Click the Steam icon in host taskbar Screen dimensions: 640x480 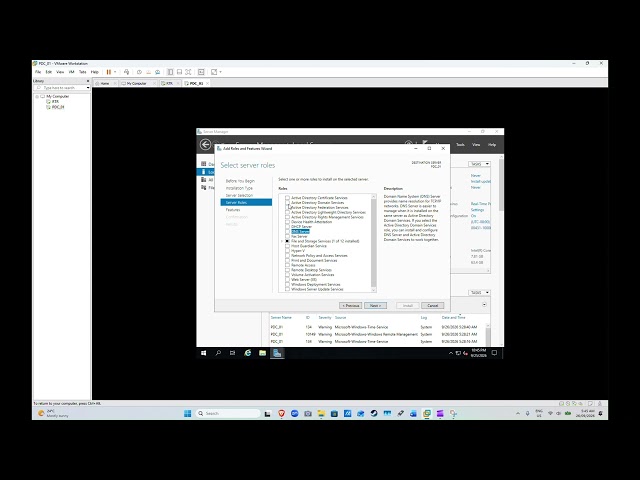click(374, 413)
